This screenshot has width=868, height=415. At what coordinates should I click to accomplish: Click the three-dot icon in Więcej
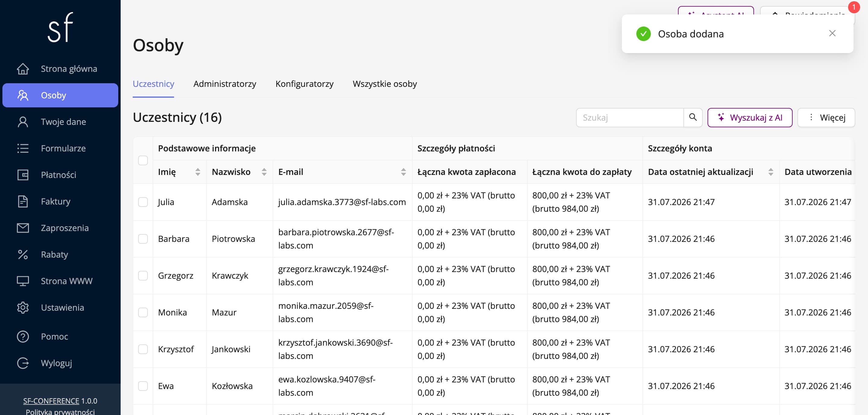(811, 117)
